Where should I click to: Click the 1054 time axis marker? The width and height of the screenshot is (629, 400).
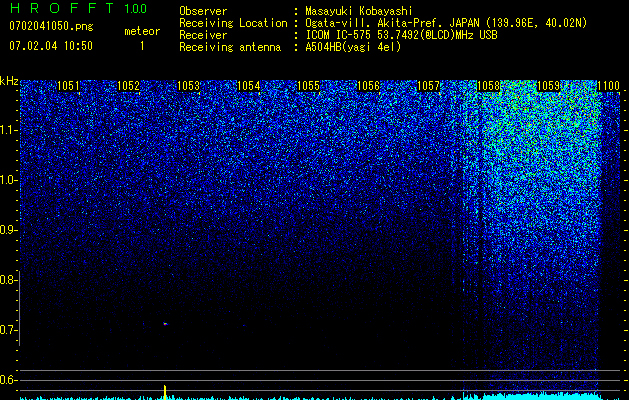[x=248, y=86]
